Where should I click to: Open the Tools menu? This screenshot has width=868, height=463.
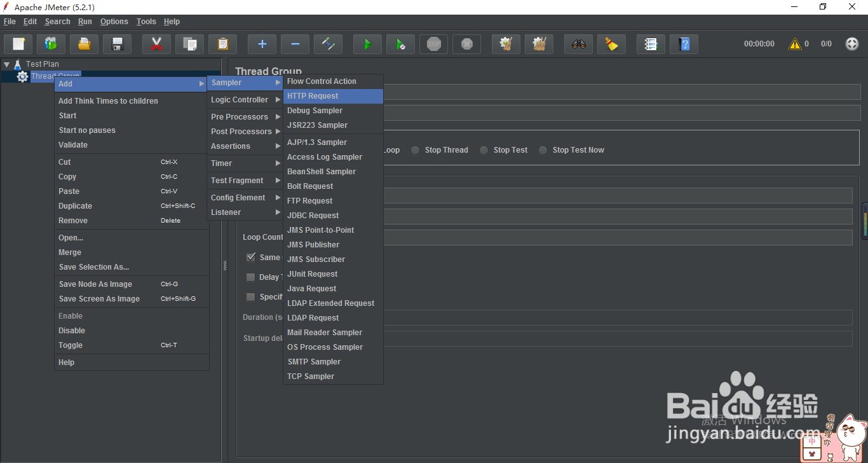[x=146, y=22]
